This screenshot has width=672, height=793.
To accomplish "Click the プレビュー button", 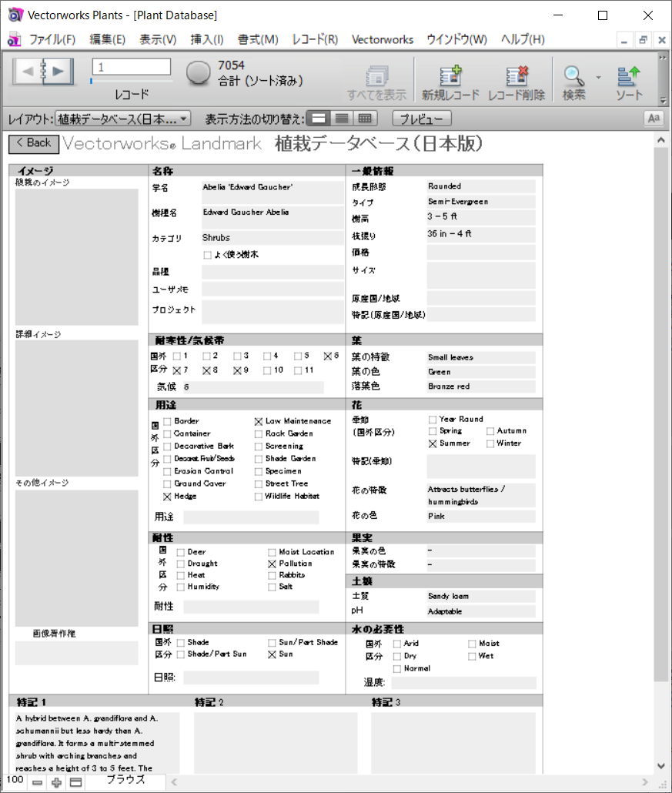I will 421,119.
